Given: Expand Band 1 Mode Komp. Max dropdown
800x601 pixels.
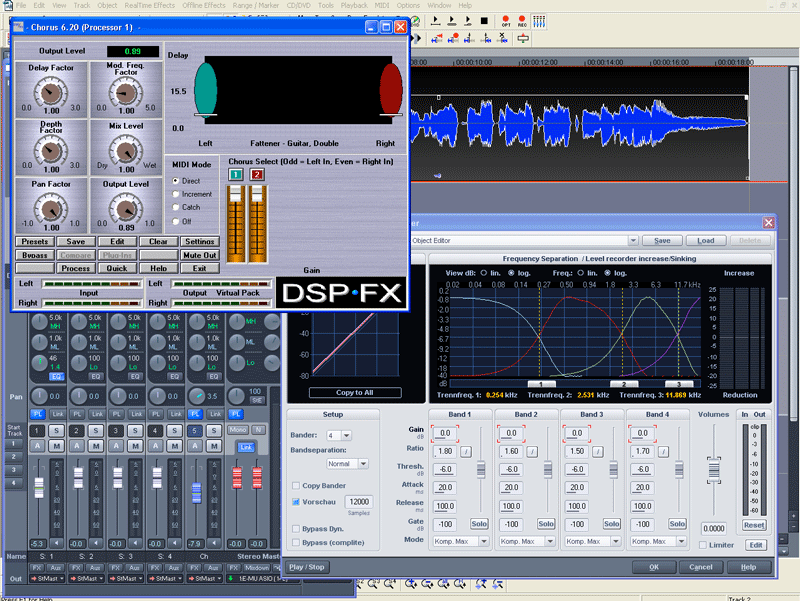Looking at the screenshot, I should coord(483,541).
